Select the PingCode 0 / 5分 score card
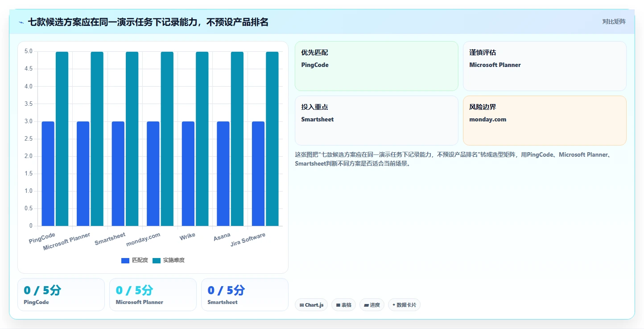The width and height of the screenshot is (644, 329). click(x=61, y=295)
